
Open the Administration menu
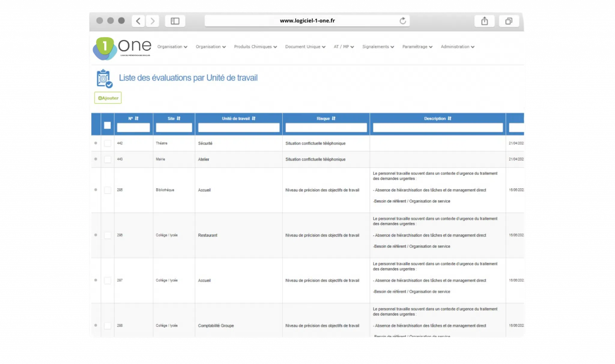457,47
